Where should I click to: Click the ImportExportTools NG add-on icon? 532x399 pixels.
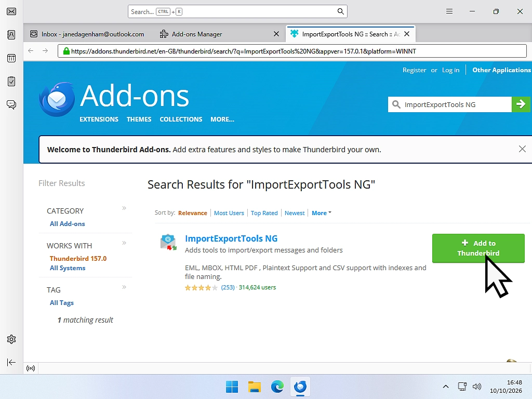coord(168,242)
